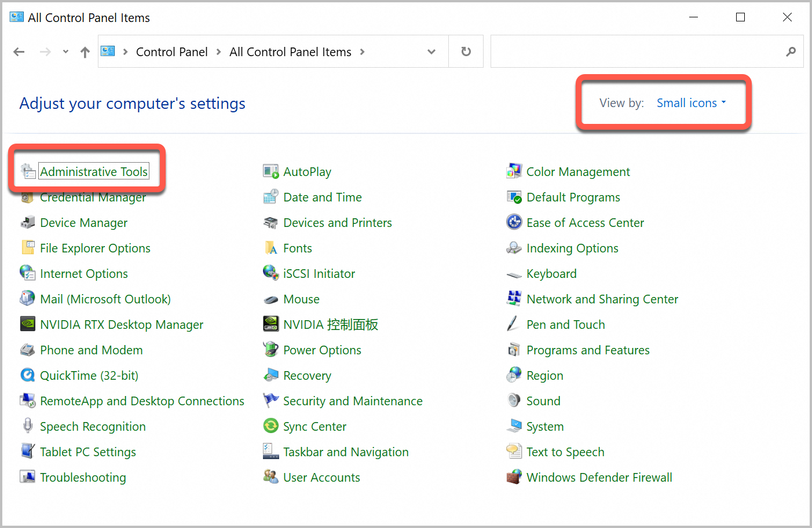Refresh the Control Panel view
Screen dimensions: 812x528
click(466, 52)
